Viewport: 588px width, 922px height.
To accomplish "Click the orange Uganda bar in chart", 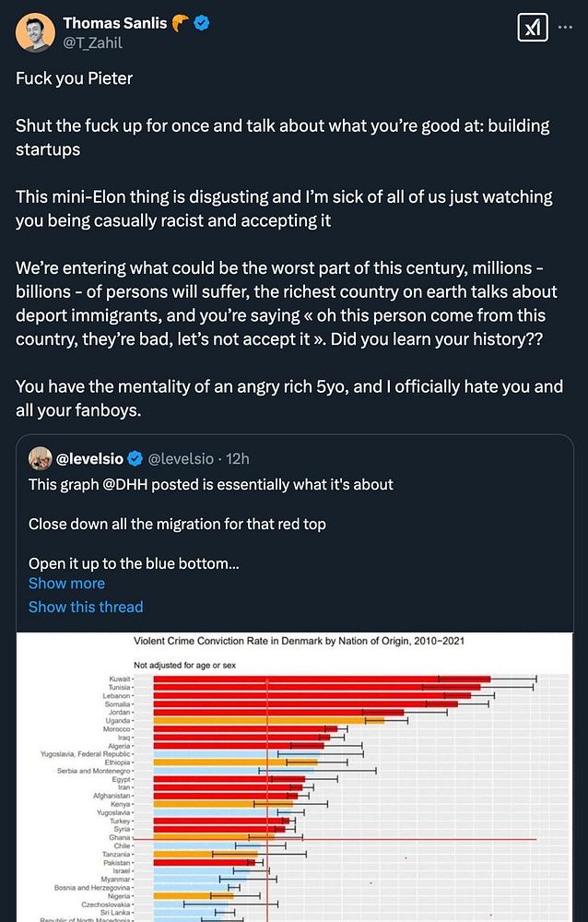I will 267,720.
